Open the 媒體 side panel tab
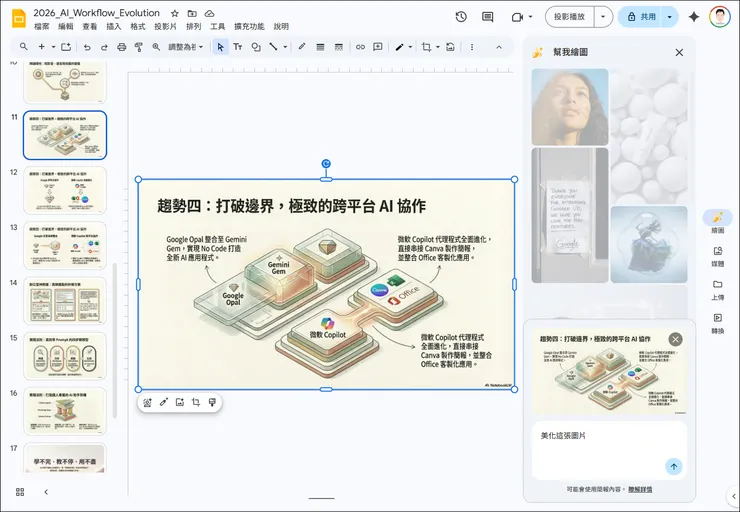The height and width of the screenshot is (512, 740). click(x=717, y=256)
